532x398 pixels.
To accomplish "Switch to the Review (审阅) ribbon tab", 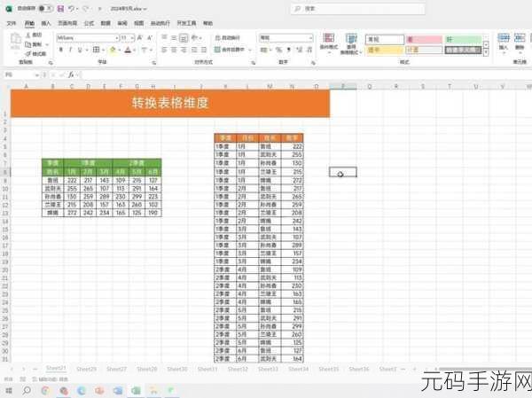I will tap(122, 23).
